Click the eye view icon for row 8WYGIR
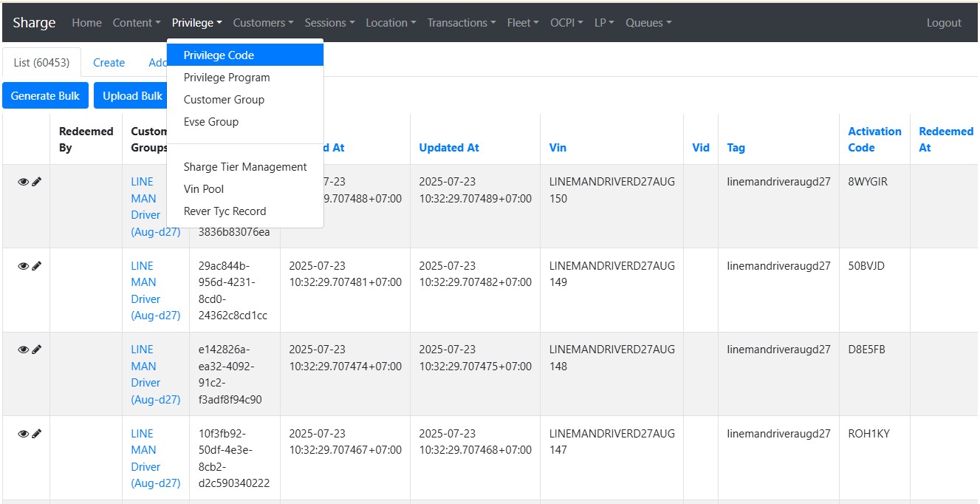Screen dimensions: 980x504 pyautogui.click(x=23, y=182)
